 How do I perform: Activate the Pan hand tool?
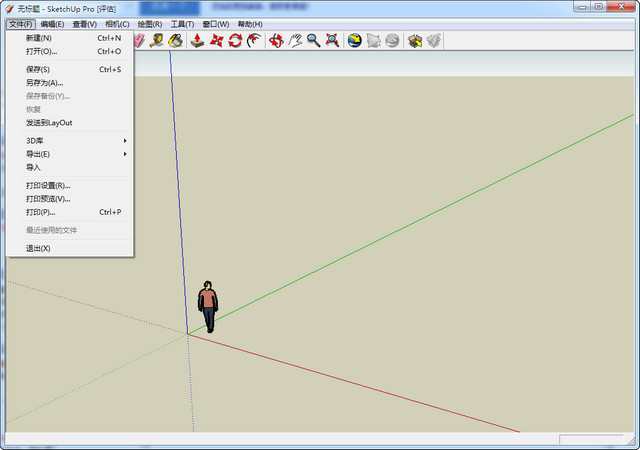tap(295, 41)
